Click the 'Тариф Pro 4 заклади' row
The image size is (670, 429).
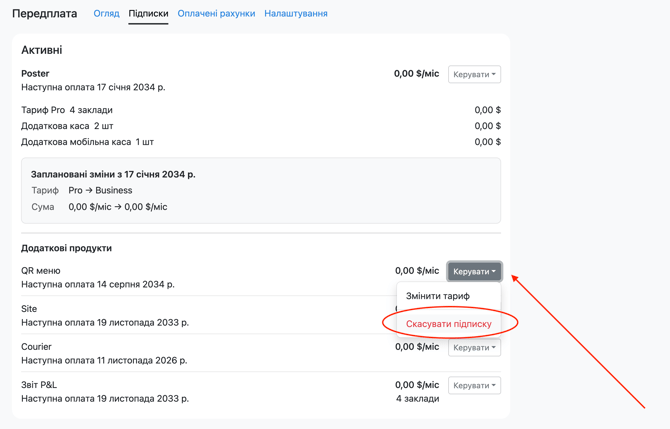click(x=261, y=110)
